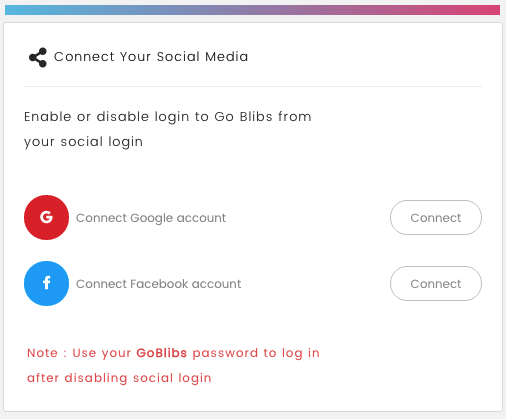506x419 pixels.
Task: Click the share icon beside the heading
Action: pos(38,57)
